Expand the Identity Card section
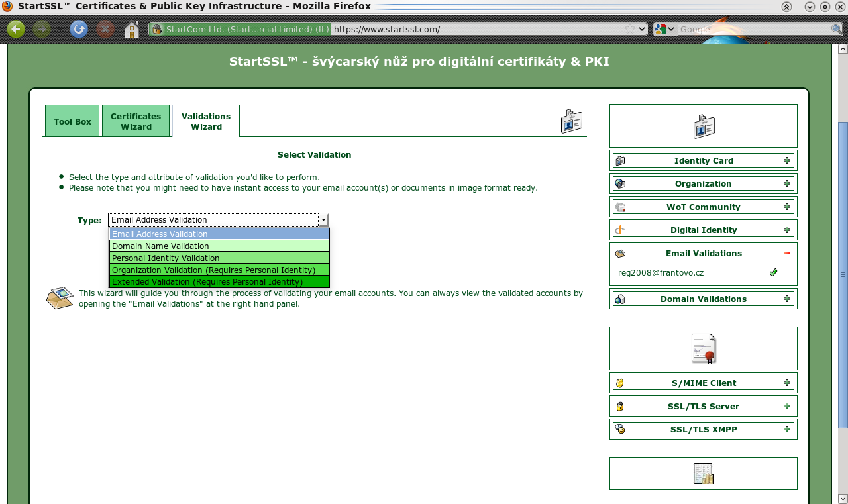The height and width of the screenshot is (504, 848). (x=787, y=160)
